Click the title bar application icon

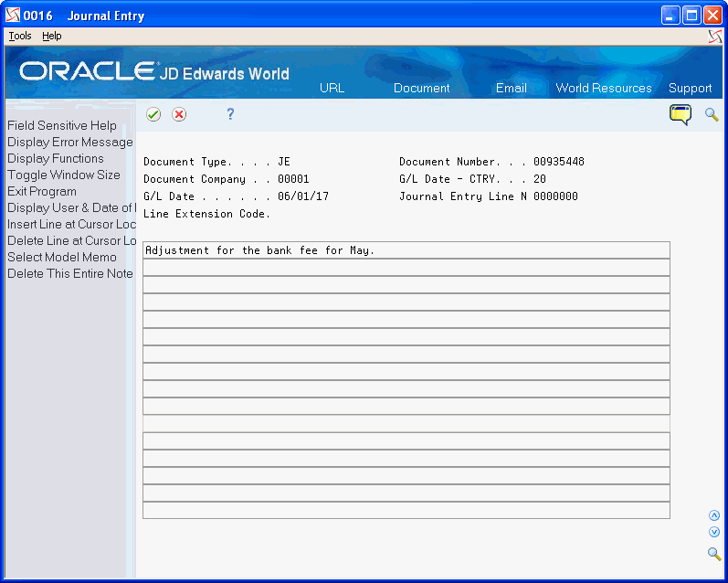pos(13,16)
